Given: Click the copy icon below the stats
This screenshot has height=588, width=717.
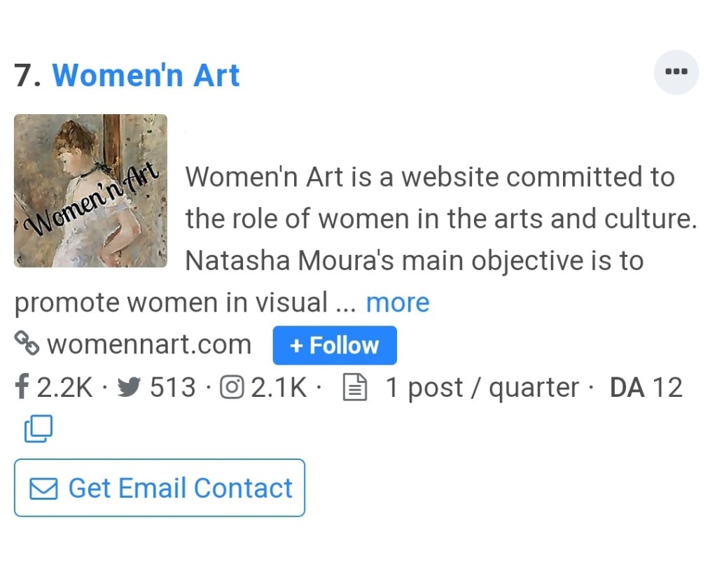Looking at the screenshot, I should click(x=38, y=428).
